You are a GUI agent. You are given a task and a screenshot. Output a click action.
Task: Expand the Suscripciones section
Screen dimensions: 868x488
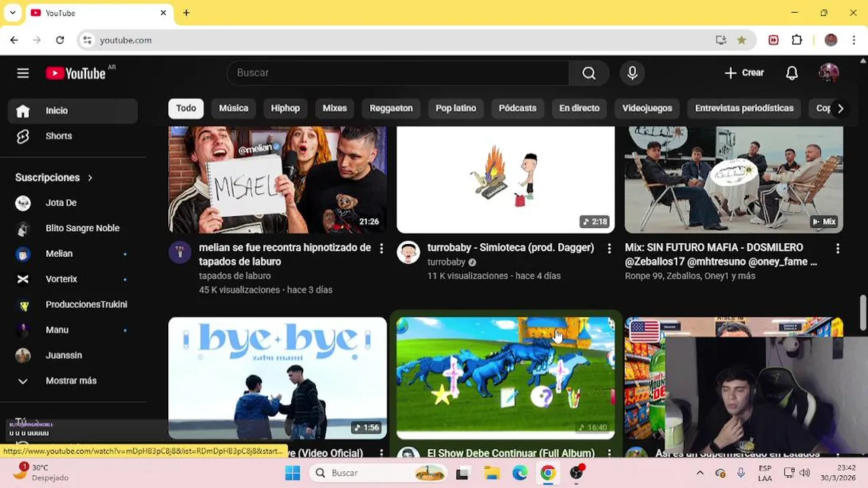coord(54,178)
